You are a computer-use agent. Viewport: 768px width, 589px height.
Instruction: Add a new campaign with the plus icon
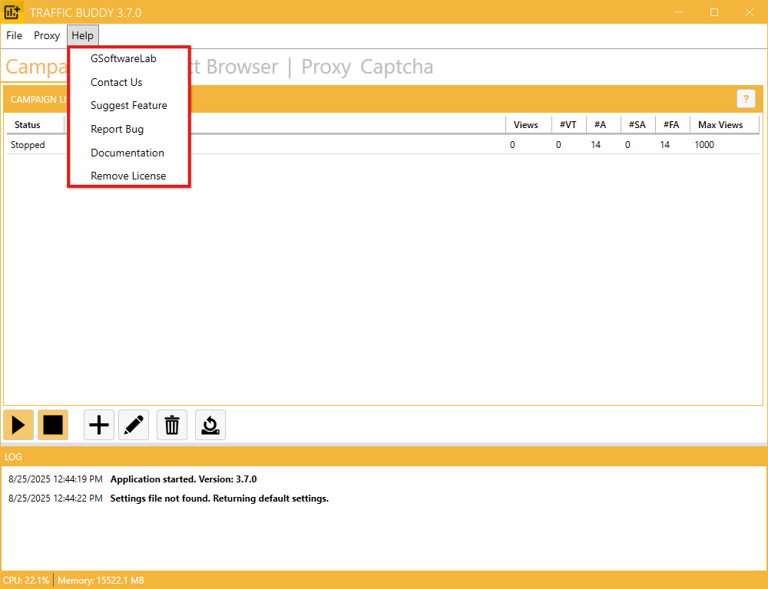pos(99,425)
